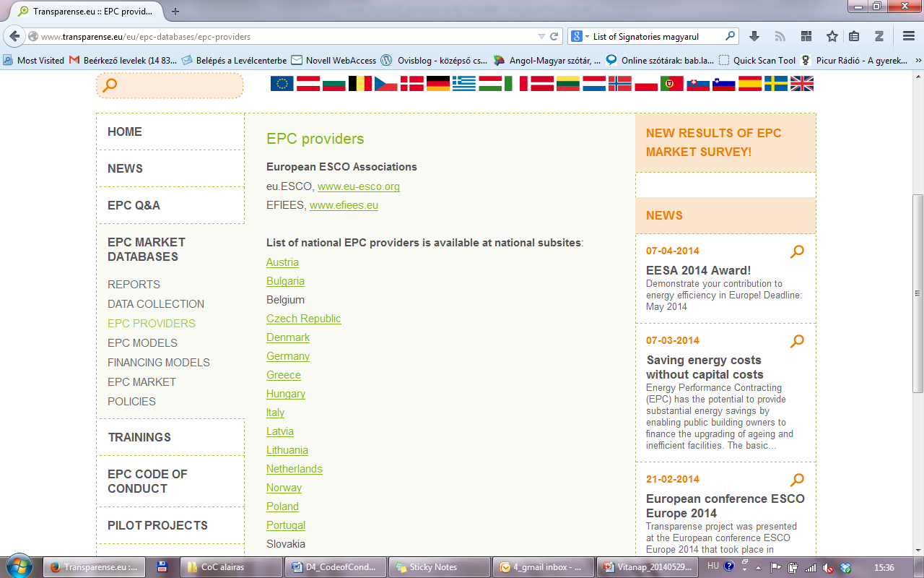Select the European Union flag icon

pyautogui.click(x=282, y=84)
